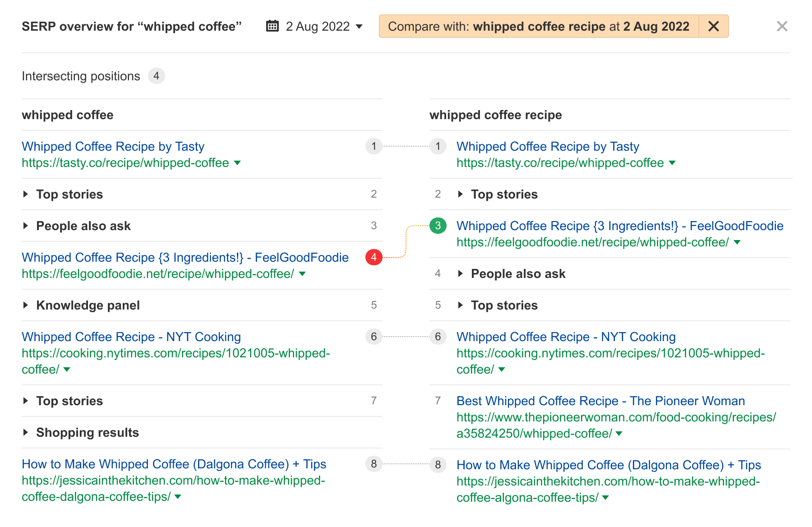Click the green position 3 badge on the right
This screenshot has height=527, width=812.
coord(437,226)
